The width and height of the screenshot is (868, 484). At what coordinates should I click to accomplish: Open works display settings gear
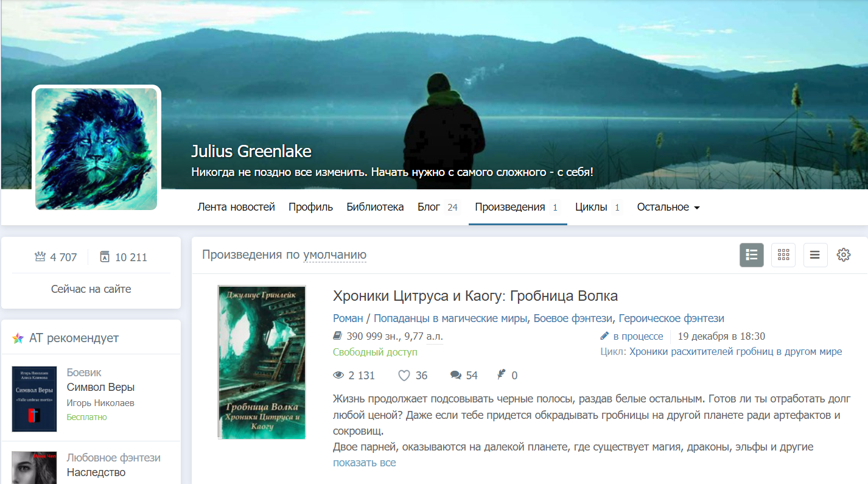[x=844, y=255]
